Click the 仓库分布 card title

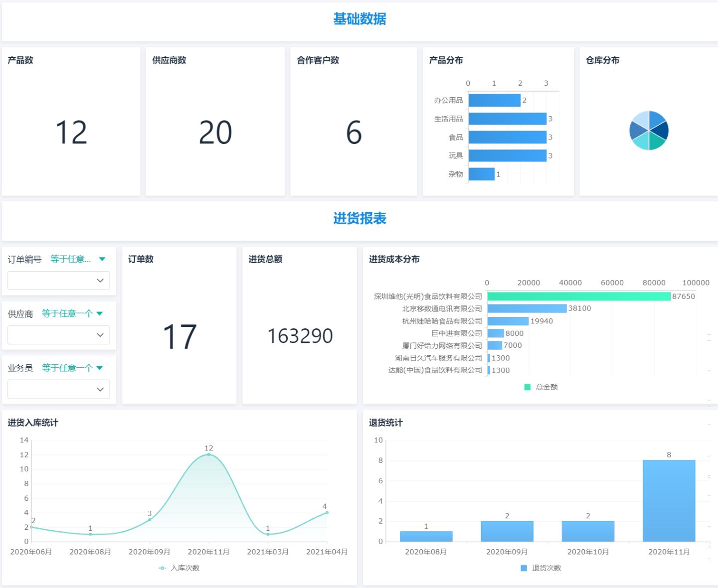[602, 60]
